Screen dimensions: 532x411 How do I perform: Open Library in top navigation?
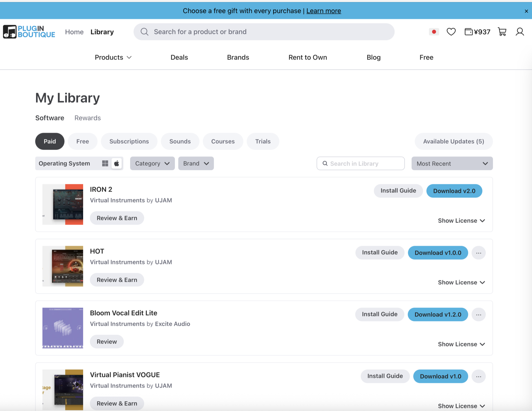tap(102, 32)
